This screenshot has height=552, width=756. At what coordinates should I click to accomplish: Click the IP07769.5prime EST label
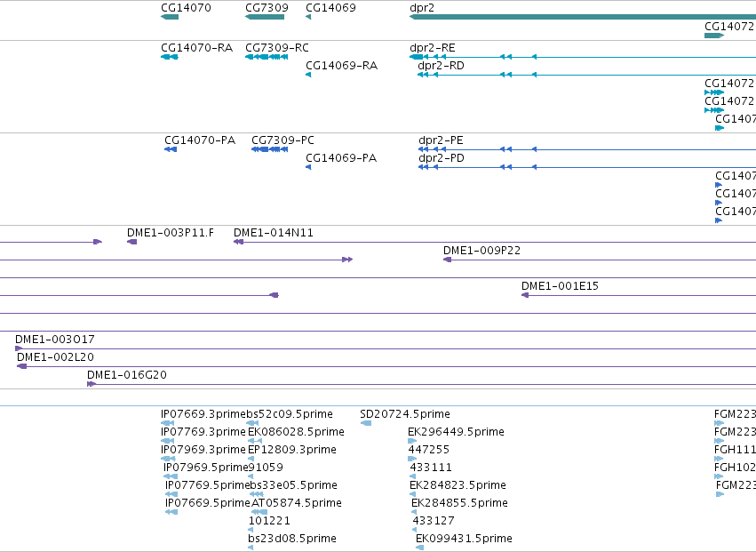(207, 486)
